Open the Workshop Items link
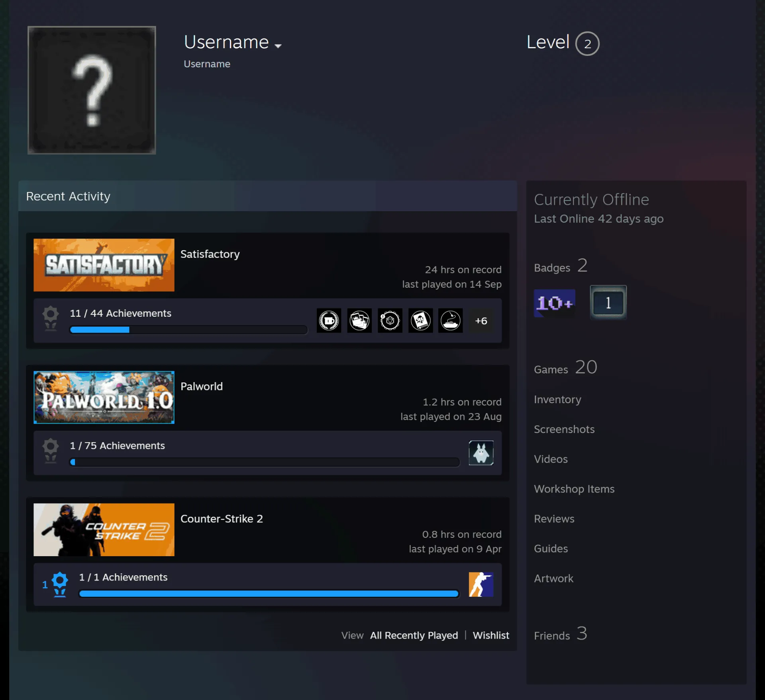 coord(574,489)
